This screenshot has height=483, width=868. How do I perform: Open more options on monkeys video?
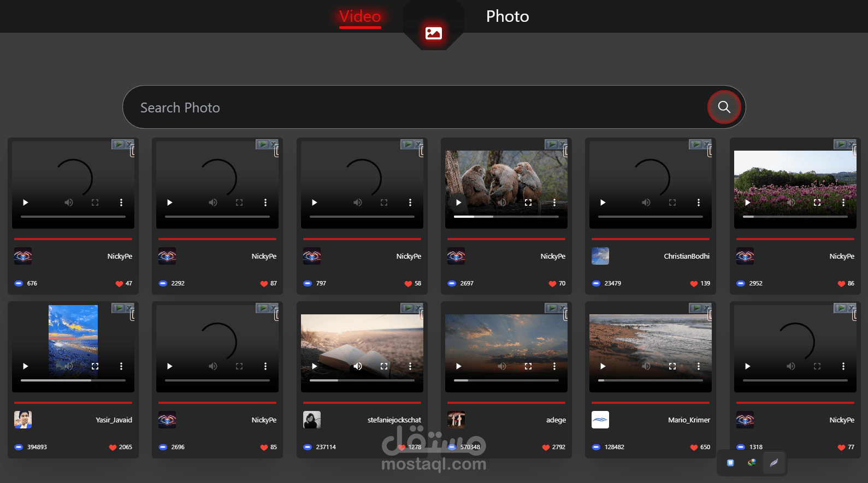click(554, 202)
